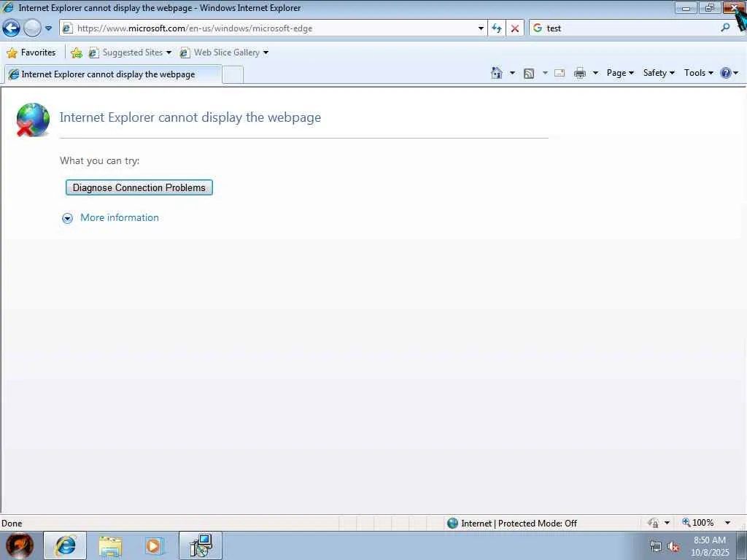Open the Favorites center button

[31, 52]
